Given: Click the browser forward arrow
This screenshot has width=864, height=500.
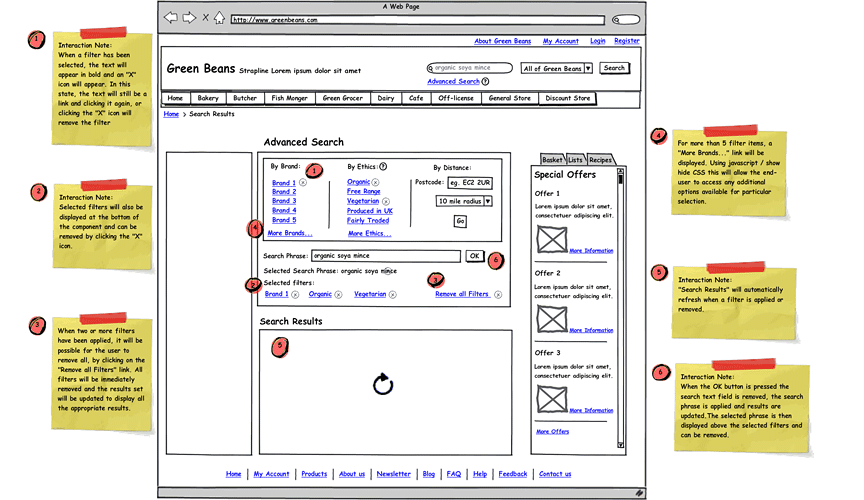Looking at the screenshot, I should [x=188, y=18].
